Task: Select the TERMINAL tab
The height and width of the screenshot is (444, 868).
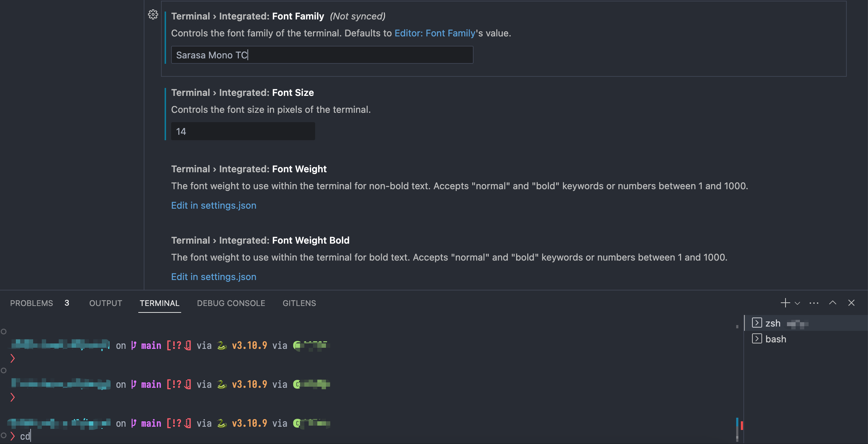Action: pos(160,303)
